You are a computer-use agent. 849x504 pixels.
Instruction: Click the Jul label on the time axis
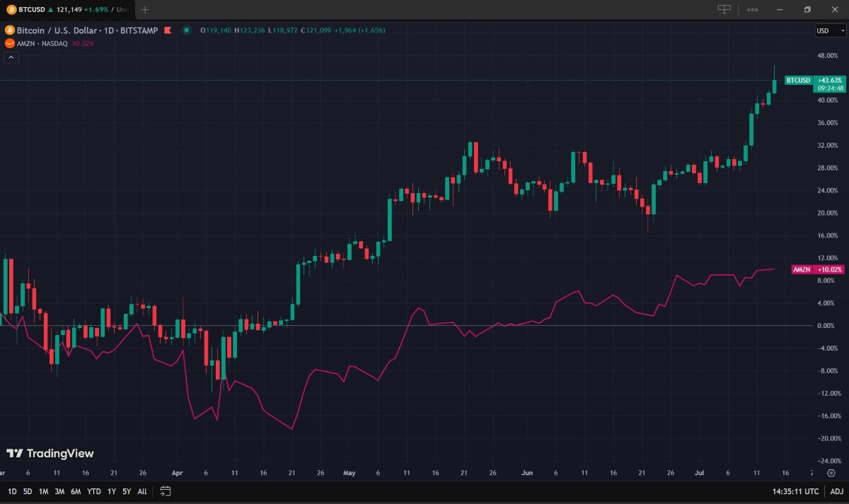point(698,473)
